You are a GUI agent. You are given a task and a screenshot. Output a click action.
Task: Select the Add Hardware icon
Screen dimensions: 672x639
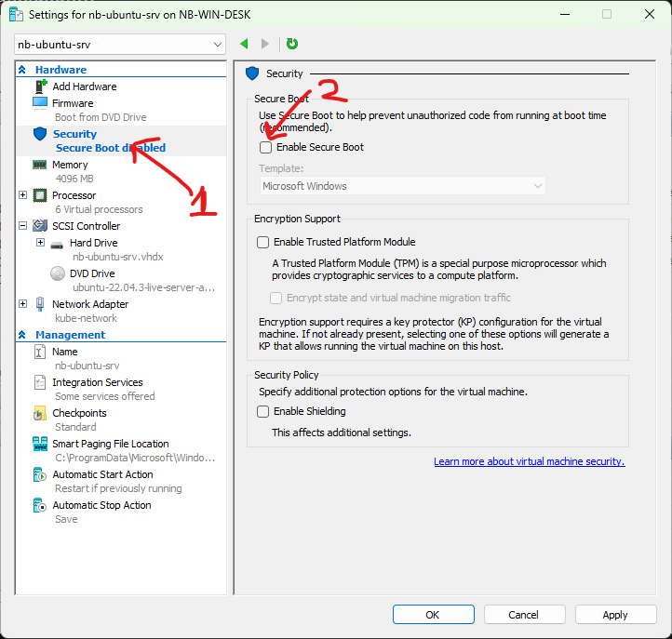pyautogui.click(x=40, y=87)
